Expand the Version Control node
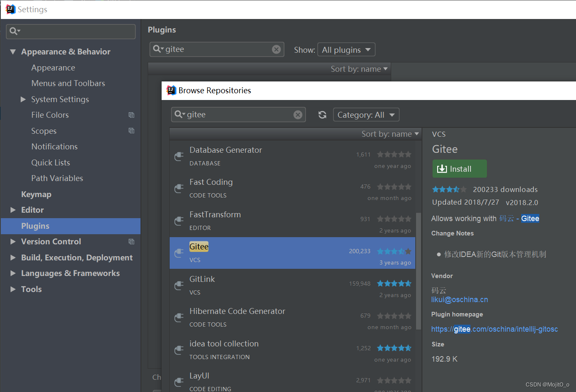 13,241
